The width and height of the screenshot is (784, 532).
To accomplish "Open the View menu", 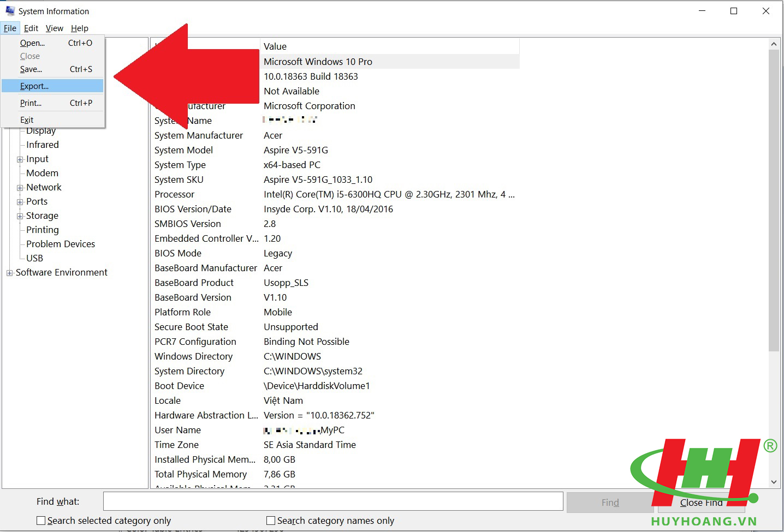I will point(55,28).
